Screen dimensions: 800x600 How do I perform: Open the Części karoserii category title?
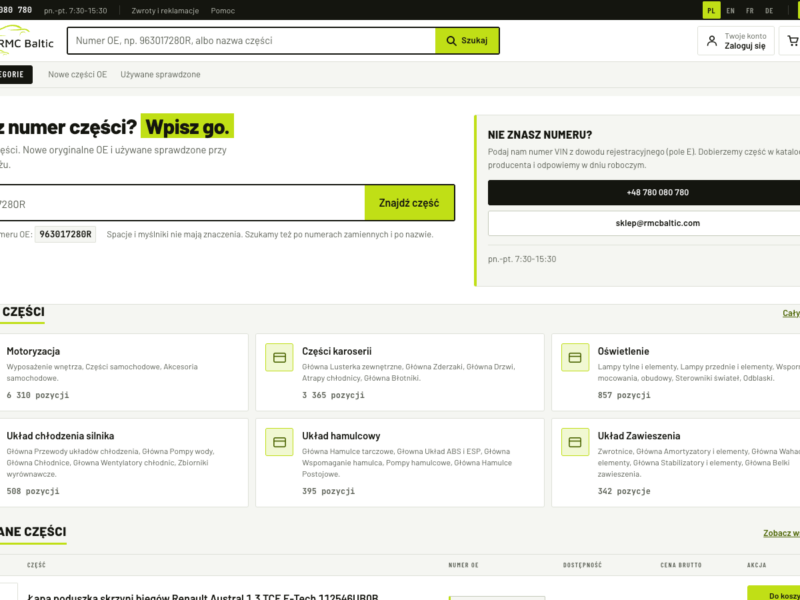337,351
